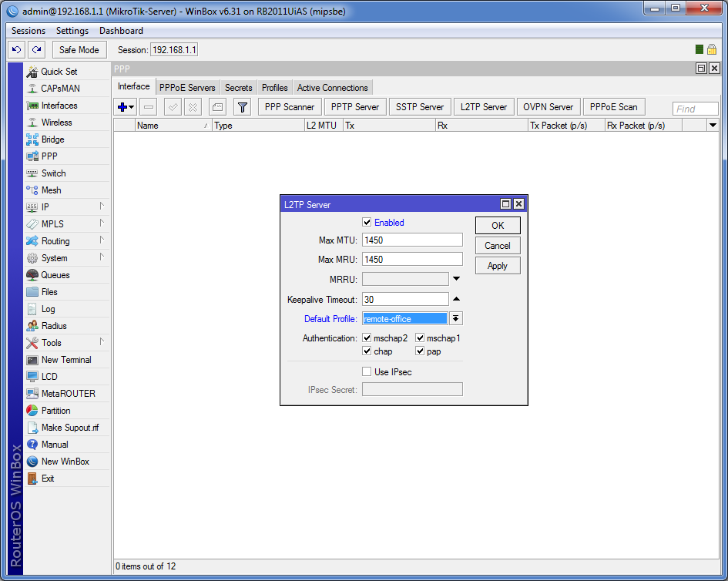
Task: Open Manual from the sidebar
Action: pyautogui.click(x=67, y=445)
